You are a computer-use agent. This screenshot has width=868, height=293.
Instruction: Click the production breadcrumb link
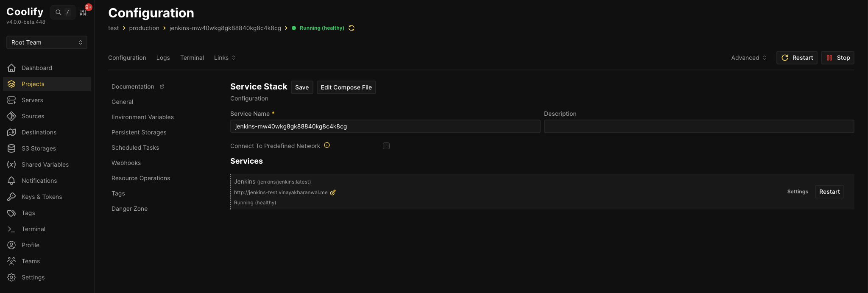tap(144, 28)
